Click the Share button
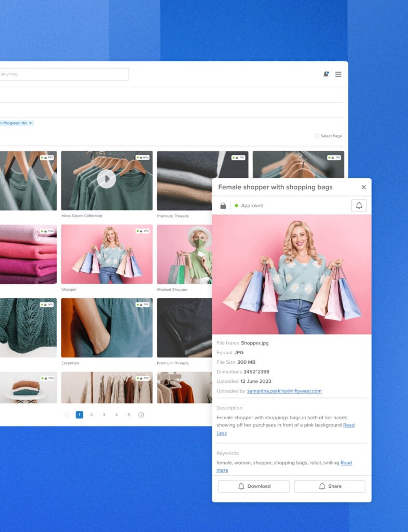 coord(329,486)
